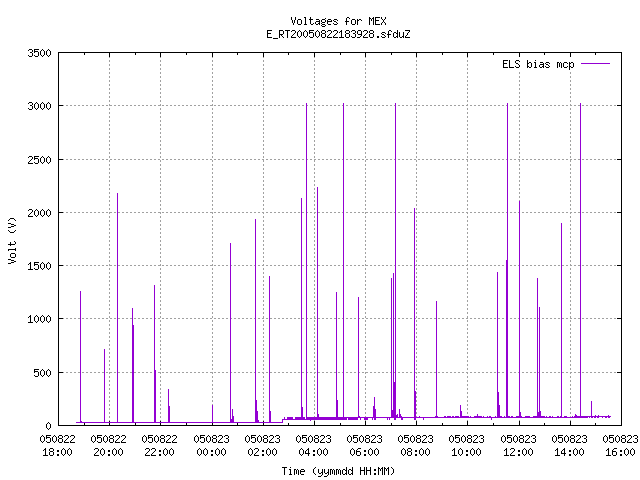The width and height of the screenshot is (640, 480).
Task: Click the 2500 y-axis tick label
Action: [40, 160]
